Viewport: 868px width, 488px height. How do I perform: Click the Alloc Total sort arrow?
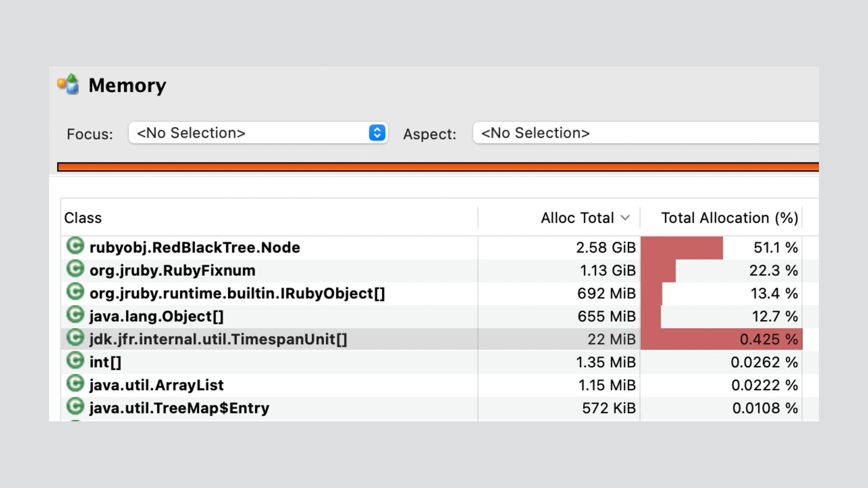[x=625, y=218]
